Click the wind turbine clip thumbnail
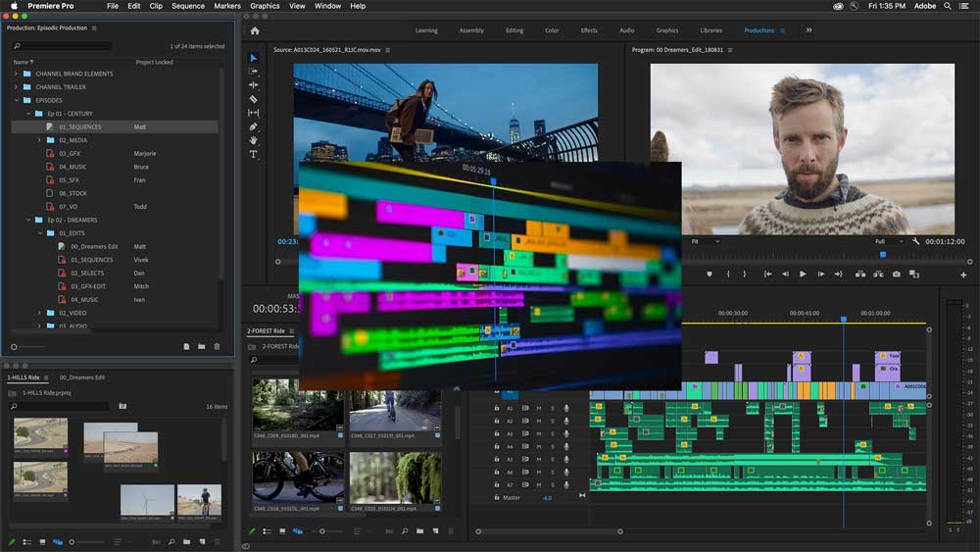Viewport: 980px width, 552px height. click(x=147, y=501)
